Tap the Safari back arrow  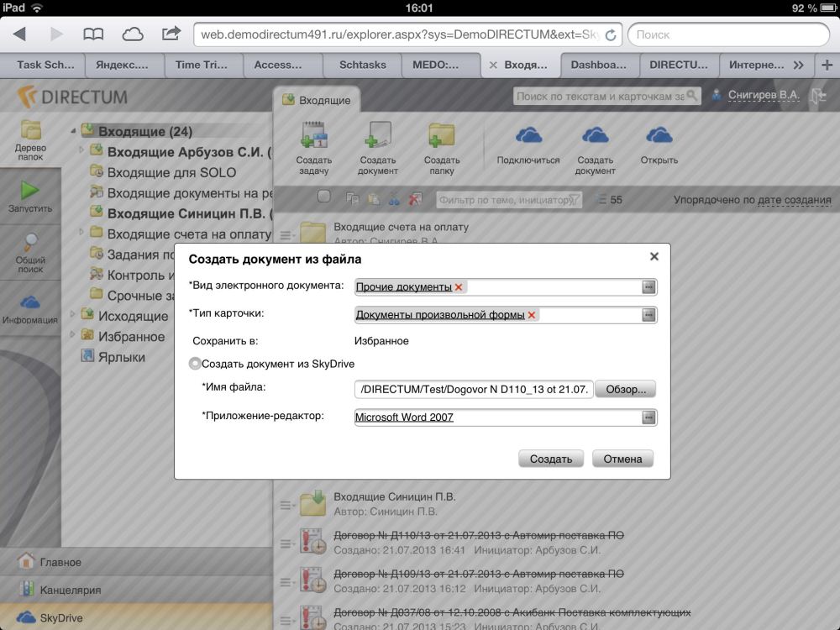coord(20,34)
